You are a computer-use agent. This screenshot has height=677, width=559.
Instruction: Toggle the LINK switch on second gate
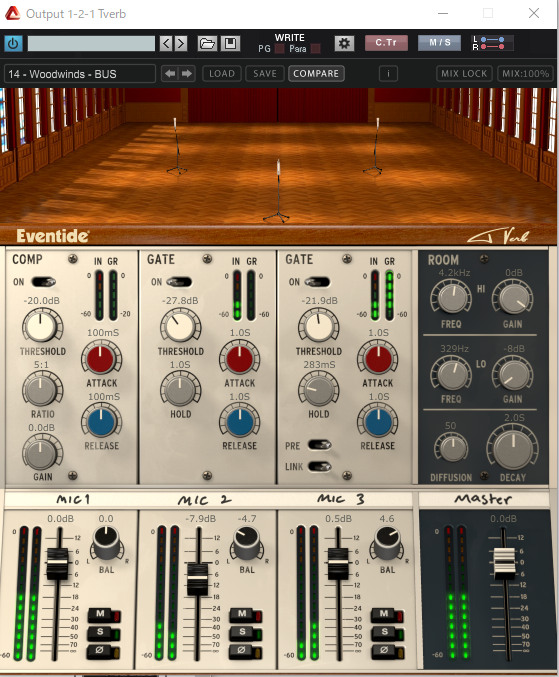[x=320, y=467]
